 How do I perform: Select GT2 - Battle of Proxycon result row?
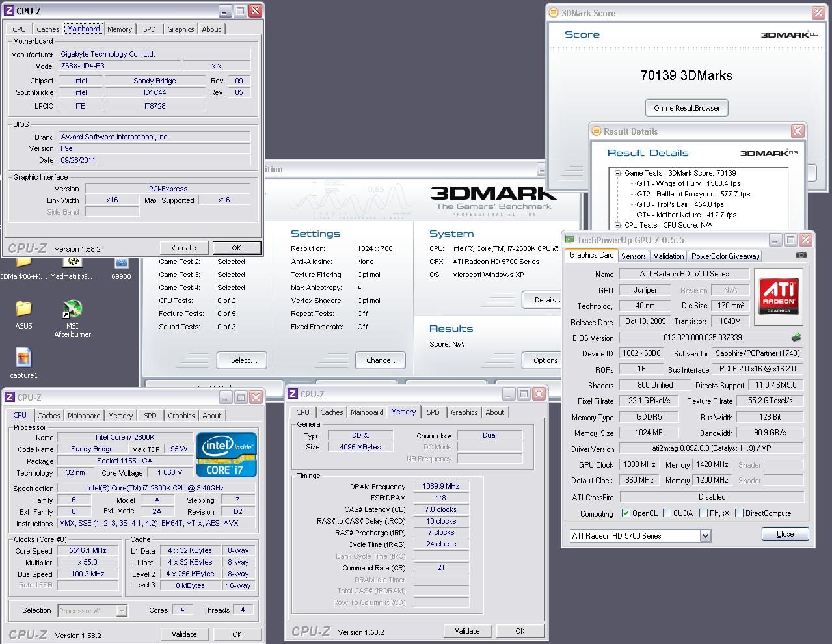(x=693, y=194)
